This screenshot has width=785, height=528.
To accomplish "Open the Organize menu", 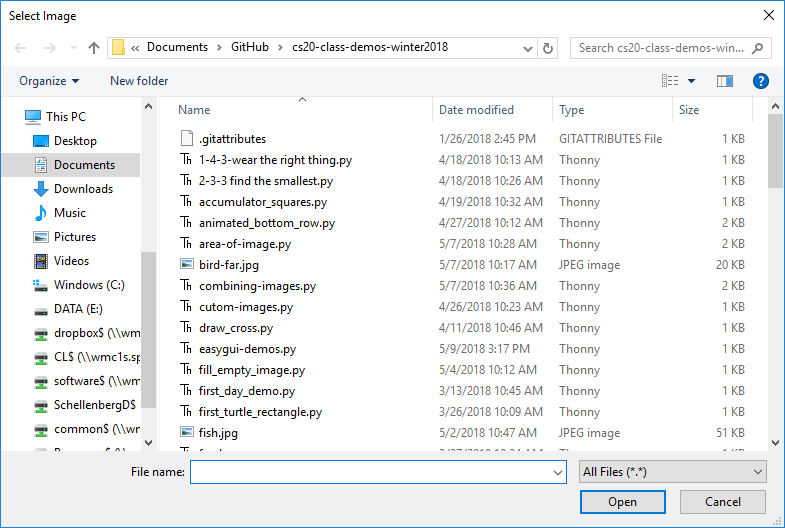I will 49,81.
